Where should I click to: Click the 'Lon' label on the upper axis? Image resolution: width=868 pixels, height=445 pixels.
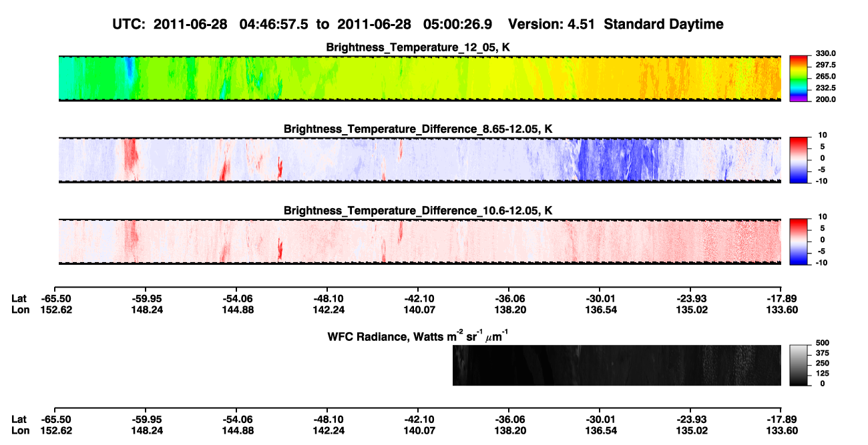click(20, 310)
